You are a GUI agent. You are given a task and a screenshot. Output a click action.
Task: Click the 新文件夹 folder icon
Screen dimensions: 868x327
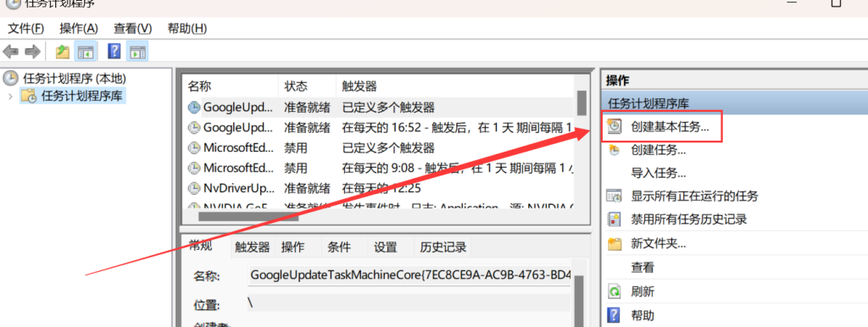click(x=615, y=243)
